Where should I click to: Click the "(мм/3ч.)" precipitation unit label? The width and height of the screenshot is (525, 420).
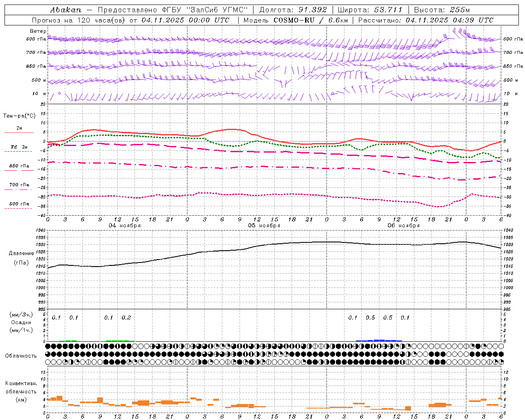[21, 315]
